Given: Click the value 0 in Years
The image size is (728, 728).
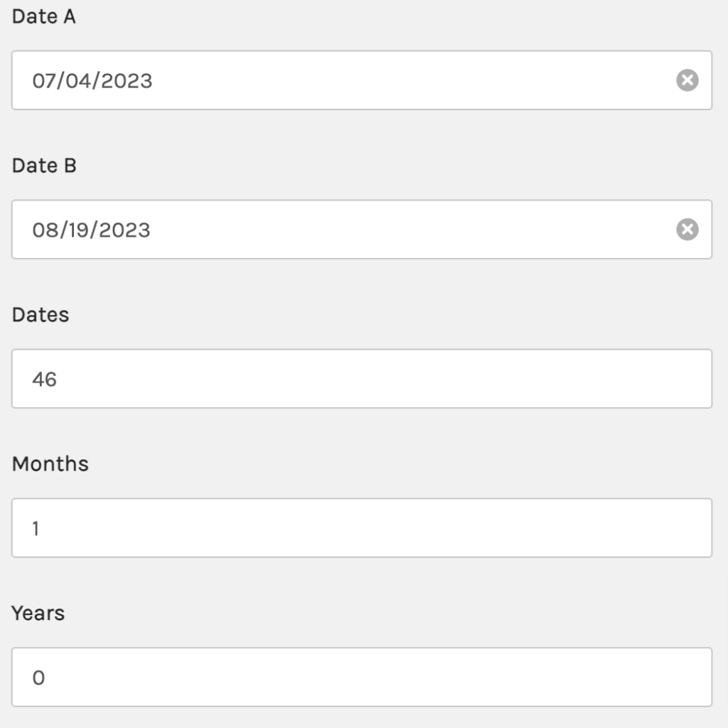Looking at the screenshot, I should (38, 678).
